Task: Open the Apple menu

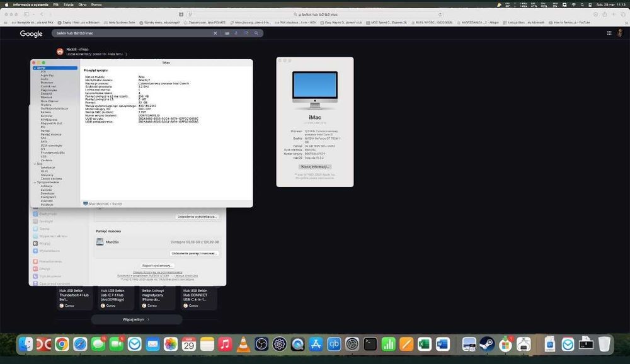Action: 6,4
